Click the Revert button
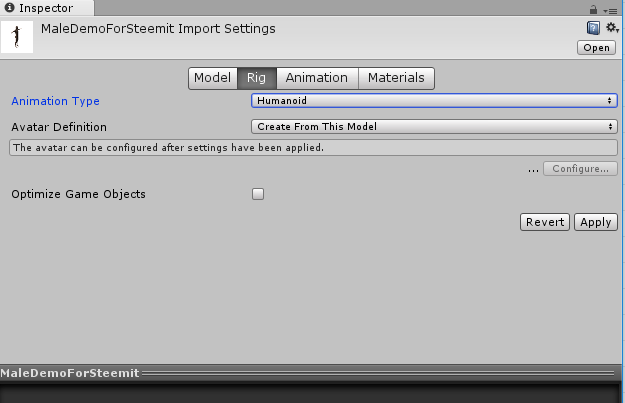Screen dimensions: 625x403 (x=545, y=222)
